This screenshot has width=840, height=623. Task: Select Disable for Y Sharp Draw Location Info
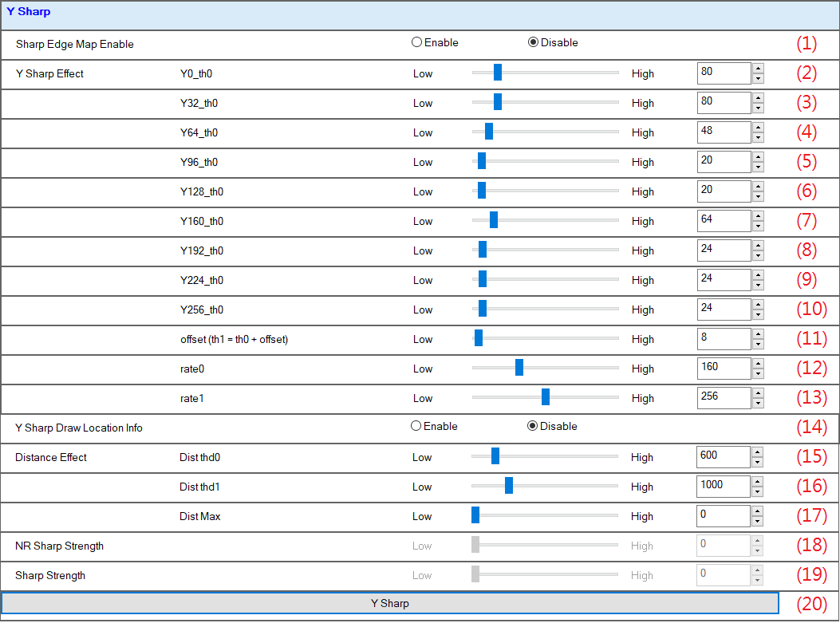click(532, 426)
